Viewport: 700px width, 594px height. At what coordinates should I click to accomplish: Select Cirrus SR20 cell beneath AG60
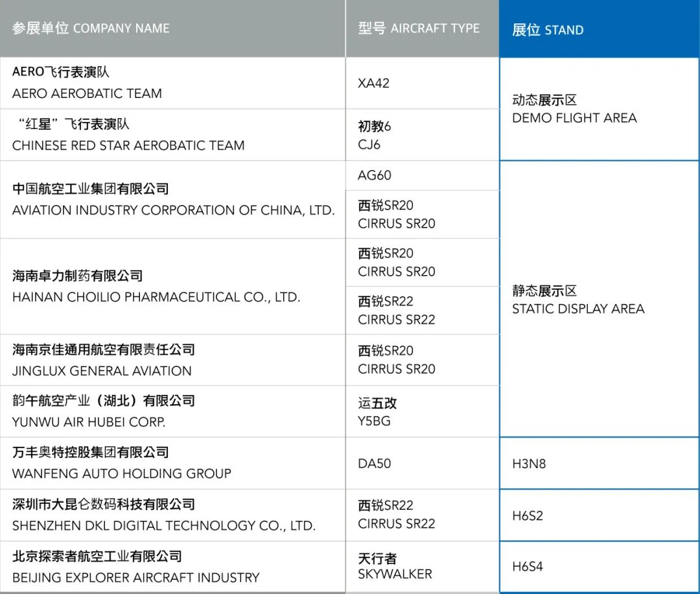[x=423, y=215]
